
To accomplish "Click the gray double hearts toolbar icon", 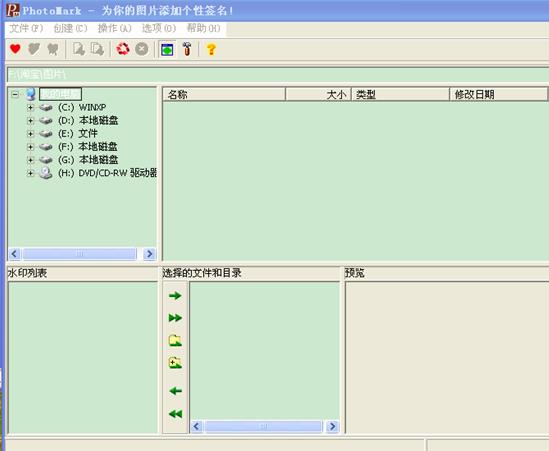I will 53,49.
